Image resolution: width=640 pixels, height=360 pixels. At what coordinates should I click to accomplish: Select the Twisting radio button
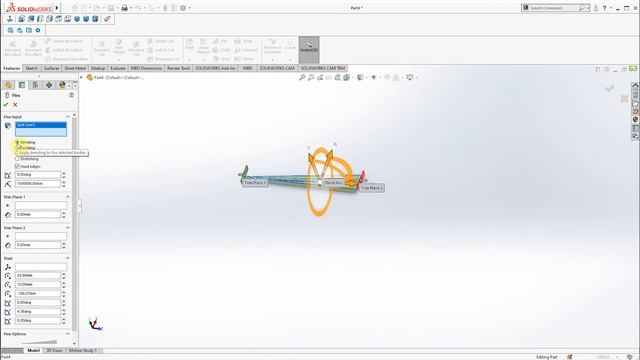point(18,148)
